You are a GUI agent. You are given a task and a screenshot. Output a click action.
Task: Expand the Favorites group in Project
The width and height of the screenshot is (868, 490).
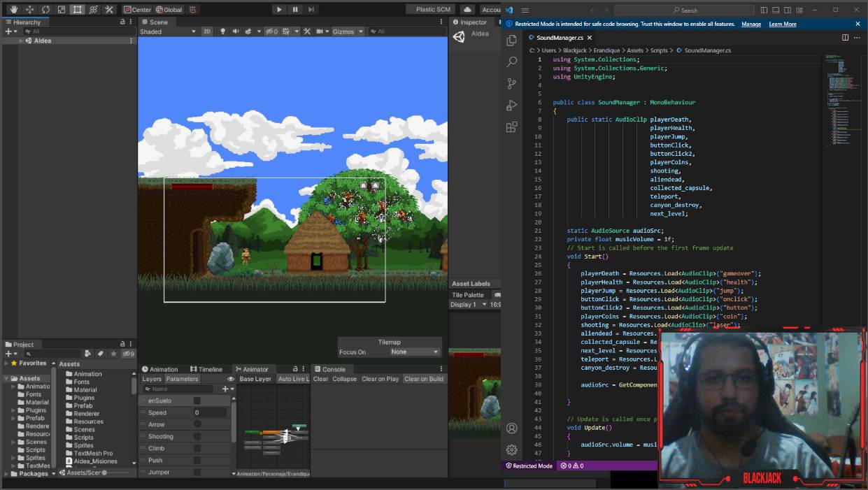pos(6,363)
